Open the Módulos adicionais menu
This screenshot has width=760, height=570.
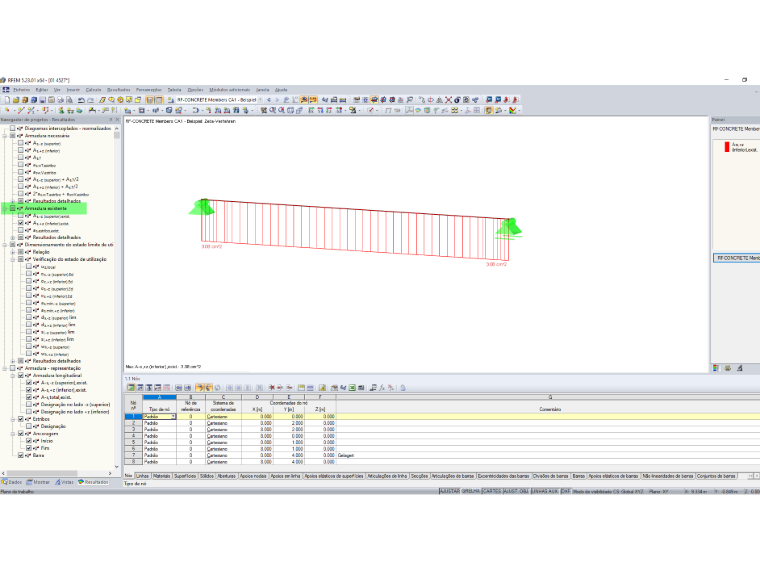coord(230,90)
